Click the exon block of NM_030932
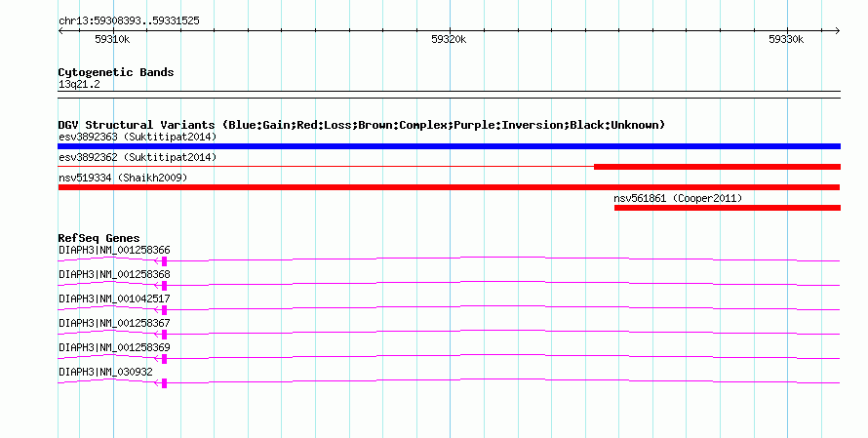The image size is (868, 438). coord(164,383)
